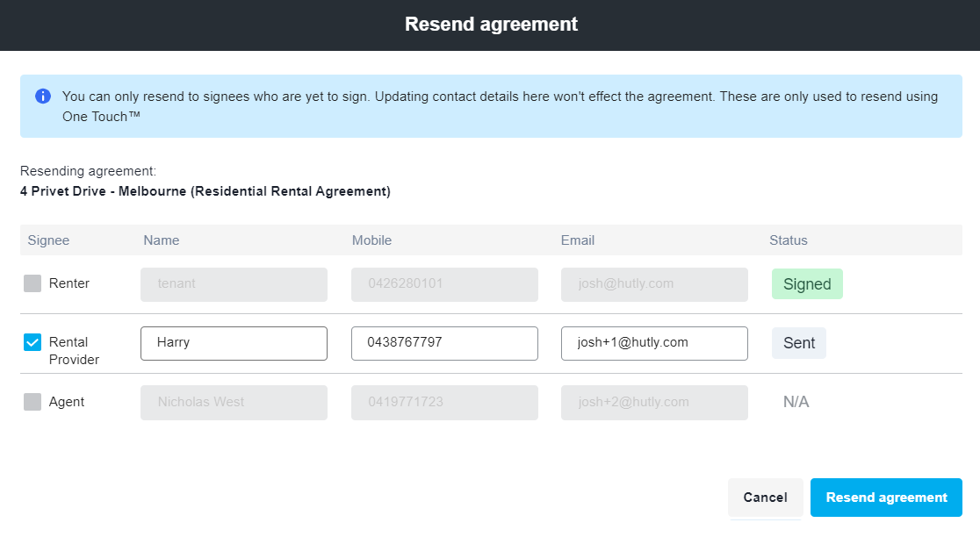Tick the Renter signee checkbox

(32, 283)
